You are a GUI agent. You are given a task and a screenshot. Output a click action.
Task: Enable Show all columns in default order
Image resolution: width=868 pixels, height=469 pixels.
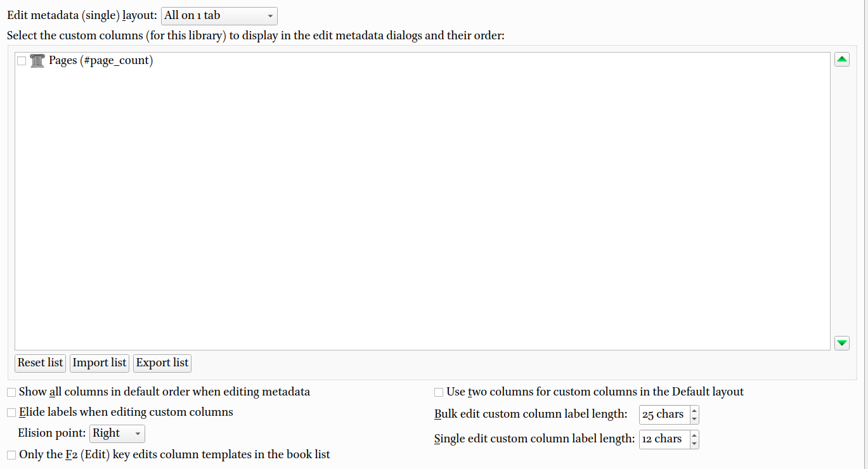11,392
